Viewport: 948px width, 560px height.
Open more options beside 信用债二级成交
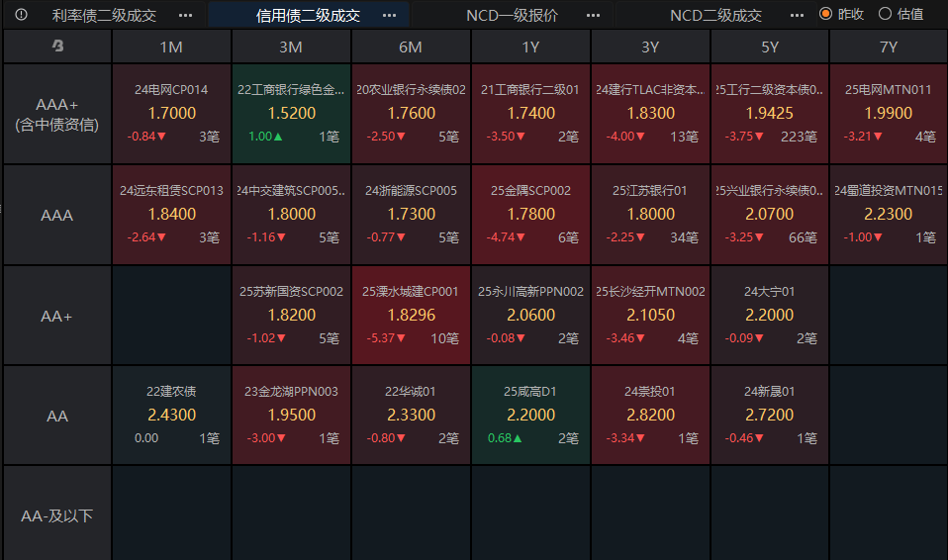coord(389,15)
